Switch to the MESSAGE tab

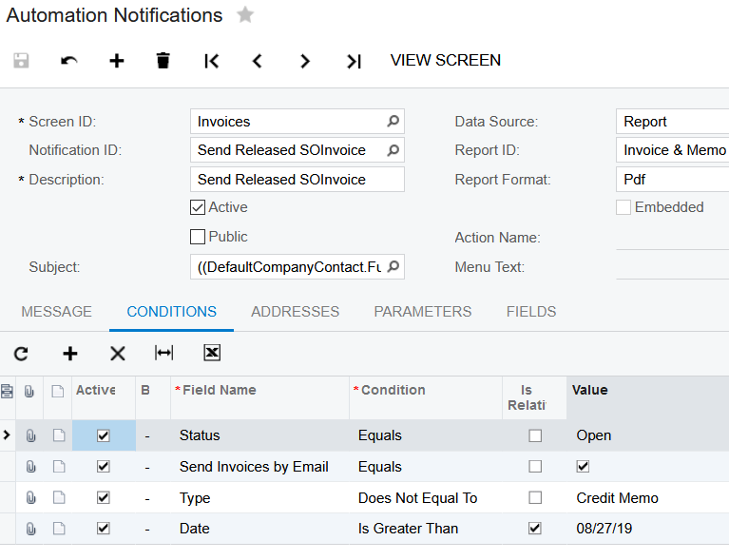(57, 312)
